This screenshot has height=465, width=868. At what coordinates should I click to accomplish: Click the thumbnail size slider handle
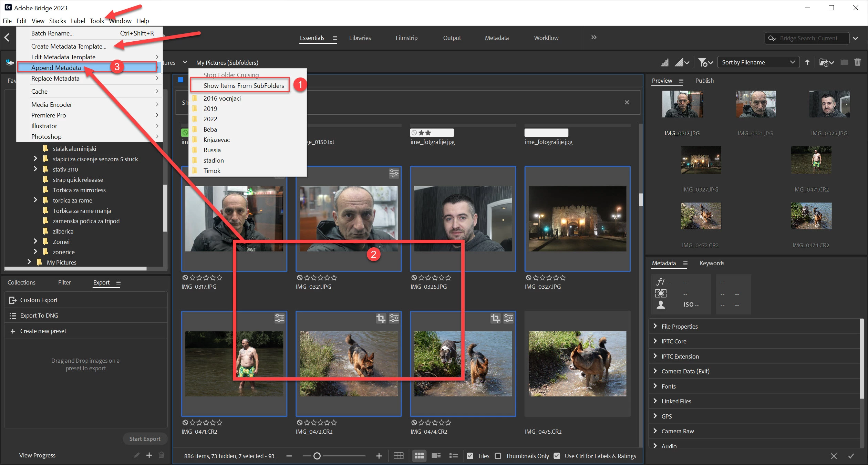(317, 456)
